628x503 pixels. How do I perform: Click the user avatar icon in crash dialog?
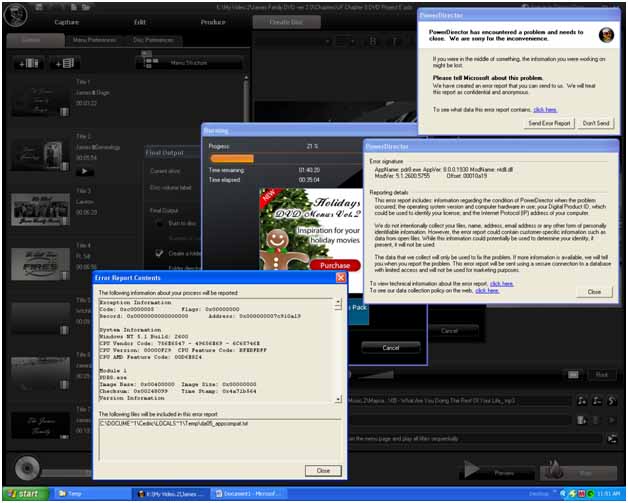point(606,35)
